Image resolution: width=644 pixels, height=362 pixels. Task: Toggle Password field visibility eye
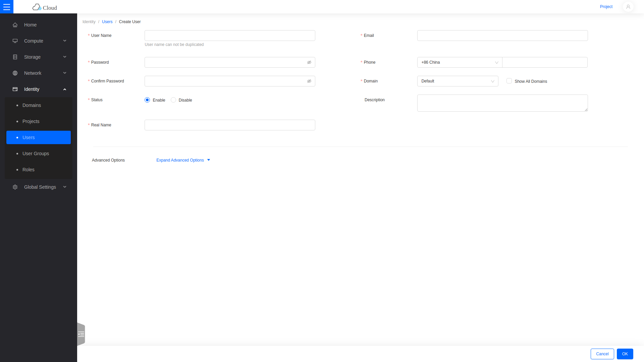(309, 62)
